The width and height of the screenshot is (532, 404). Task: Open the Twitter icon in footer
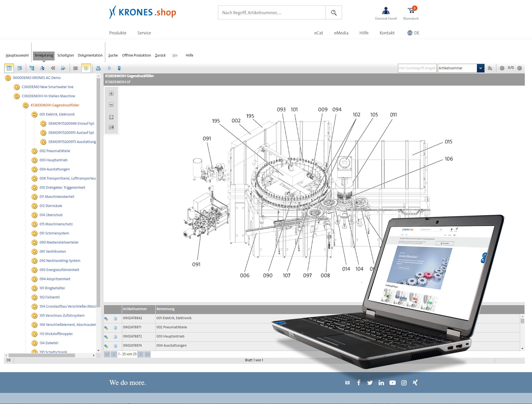pyautogui.click(x=370, y=383)
